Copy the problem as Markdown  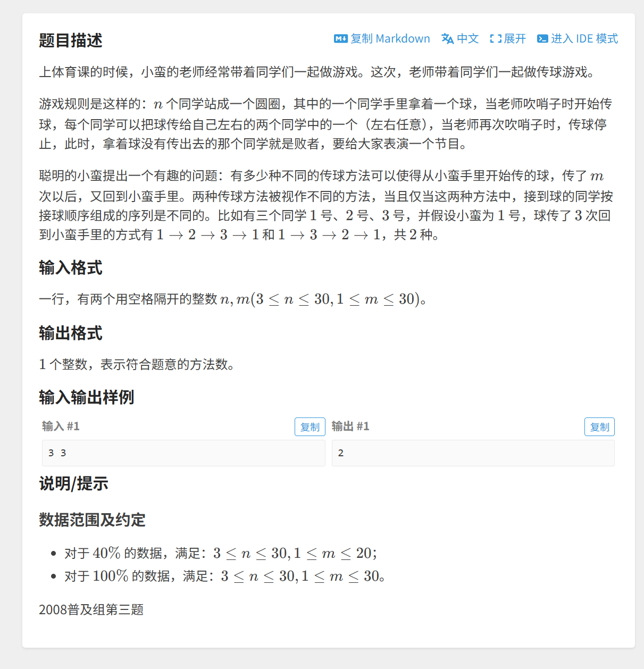coord(382,39)
